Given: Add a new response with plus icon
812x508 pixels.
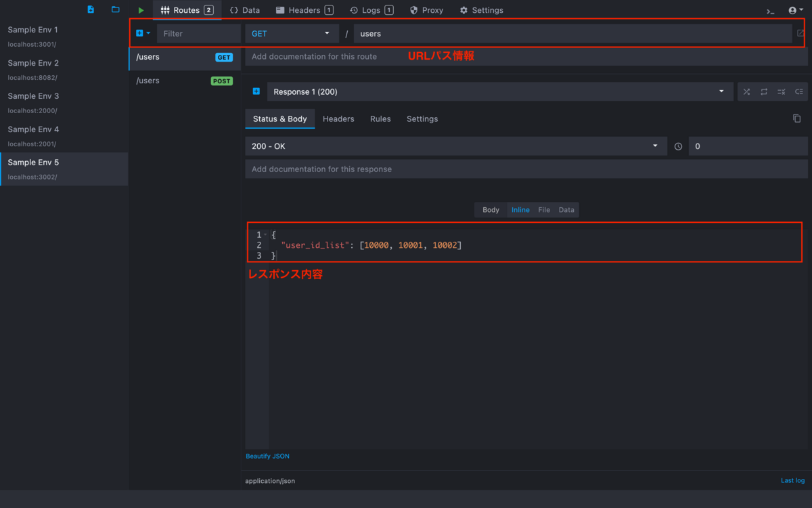Looking at the screenshot, I should [x=256, y=91].
